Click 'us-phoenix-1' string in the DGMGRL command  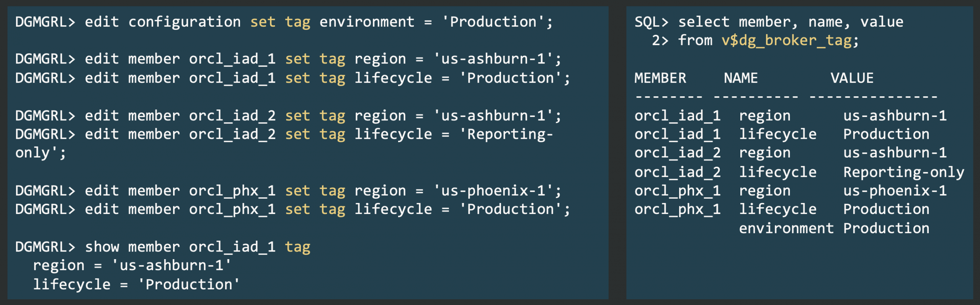pos(493,191)
